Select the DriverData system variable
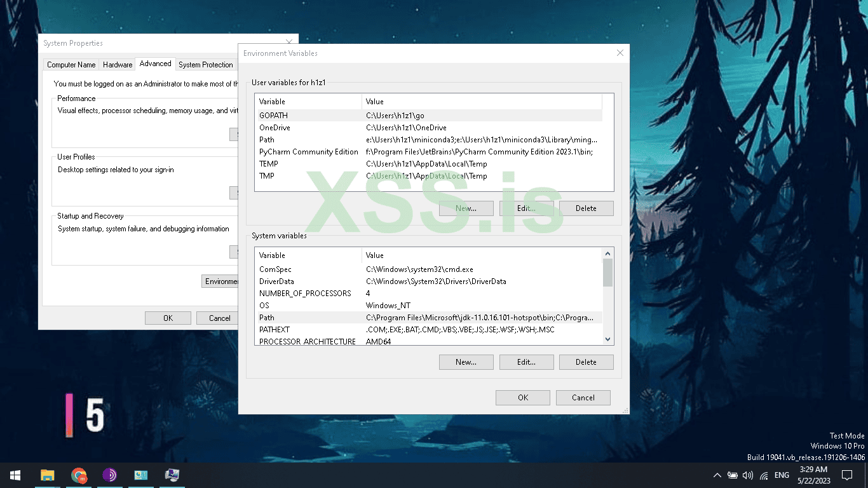 pos(428,281)
